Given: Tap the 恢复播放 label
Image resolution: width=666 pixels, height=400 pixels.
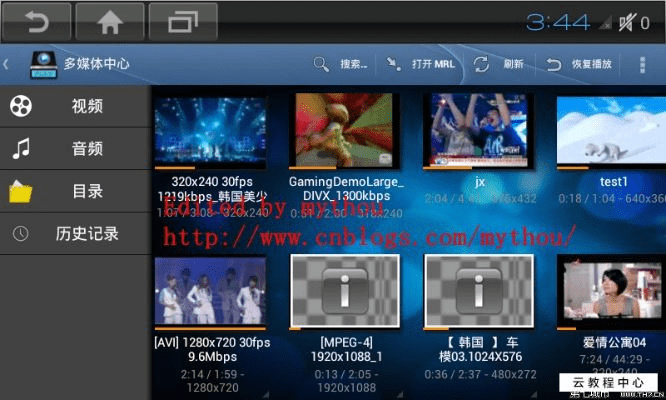Looking at the screenshot, I should (591, 64).
